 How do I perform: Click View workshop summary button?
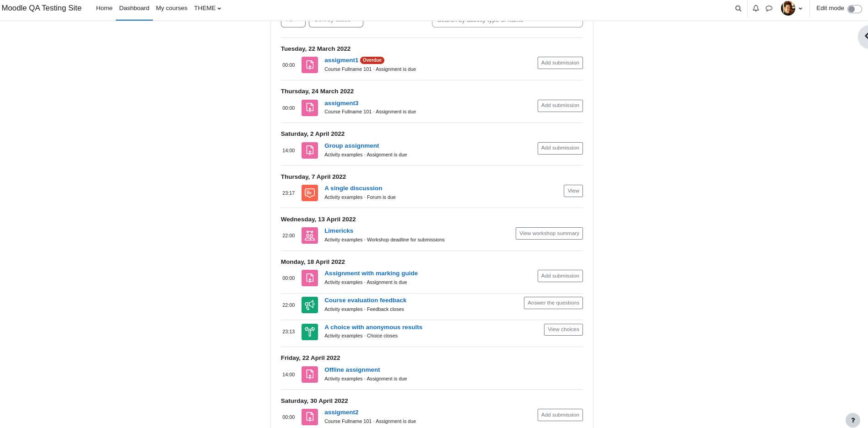pyautogui.click(x=549, y=233)
